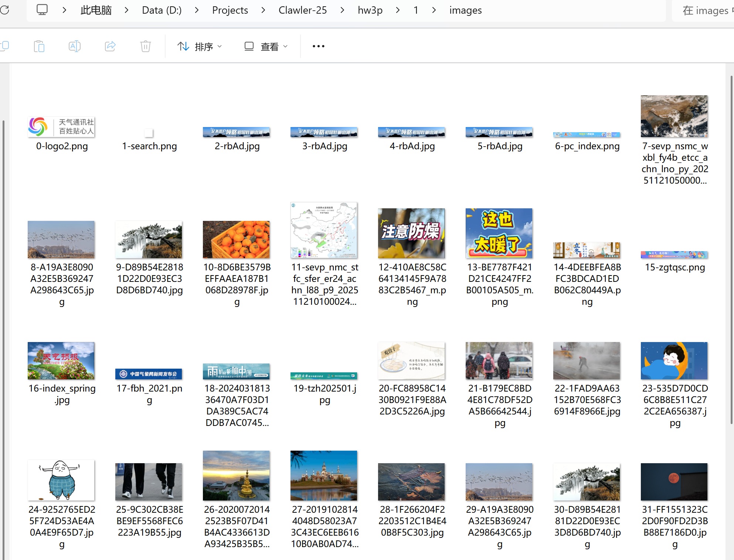
Task: Select the 0-logo2.png file
Action: click(61, 127)
